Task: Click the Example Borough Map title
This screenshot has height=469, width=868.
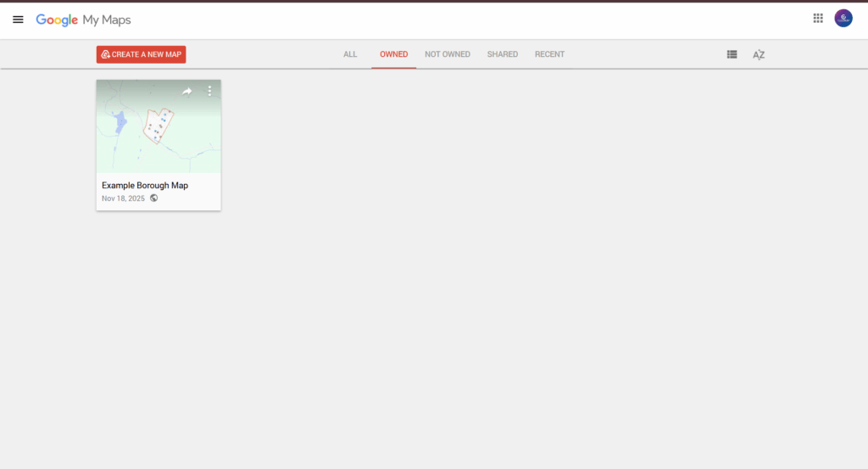Action: (x=145, y=186)
